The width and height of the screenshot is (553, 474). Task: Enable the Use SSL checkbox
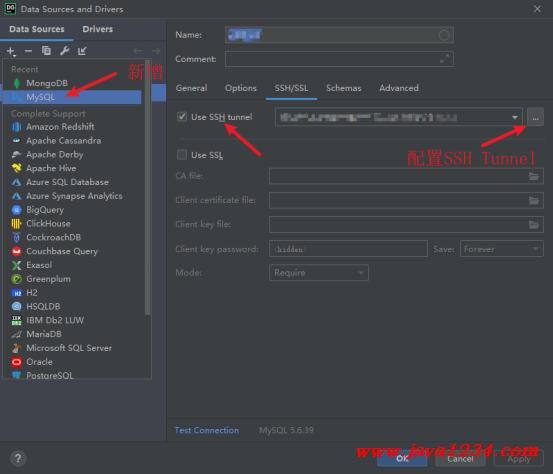click(x=182, y=155)
